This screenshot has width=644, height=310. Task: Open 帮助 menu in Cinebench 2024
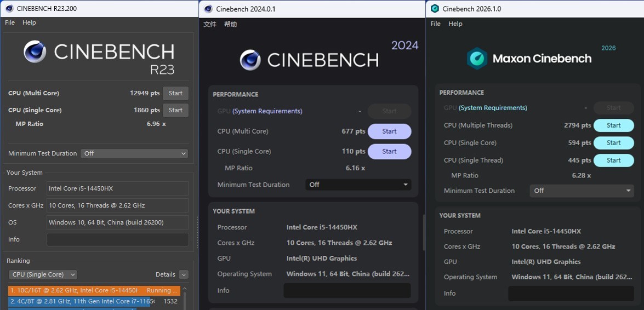pos(230,24)
